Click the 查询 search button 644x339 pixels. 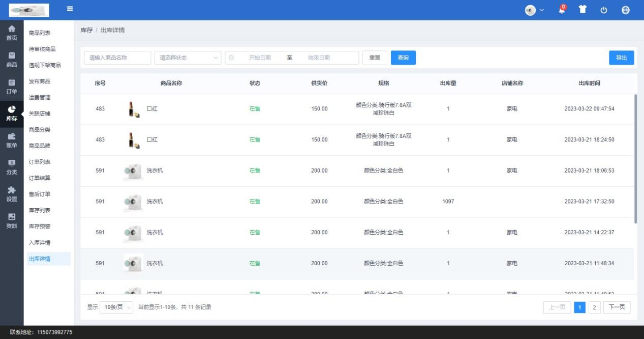(403, 58)
